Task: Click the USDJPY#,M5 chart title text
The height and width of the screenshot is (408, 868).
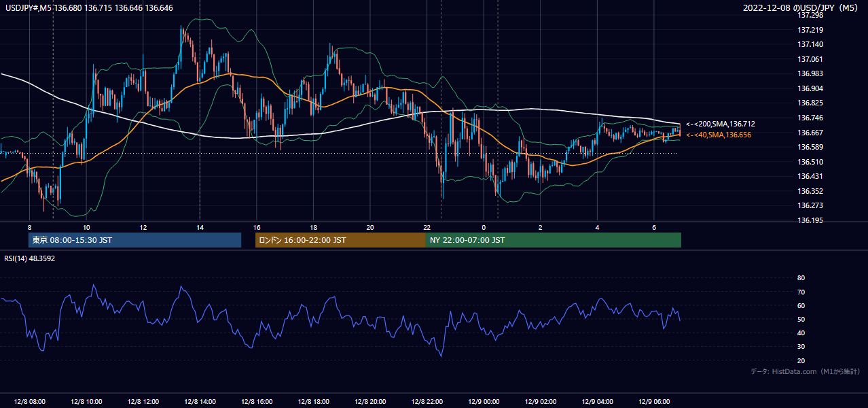Action: click(x=89, y=8)
